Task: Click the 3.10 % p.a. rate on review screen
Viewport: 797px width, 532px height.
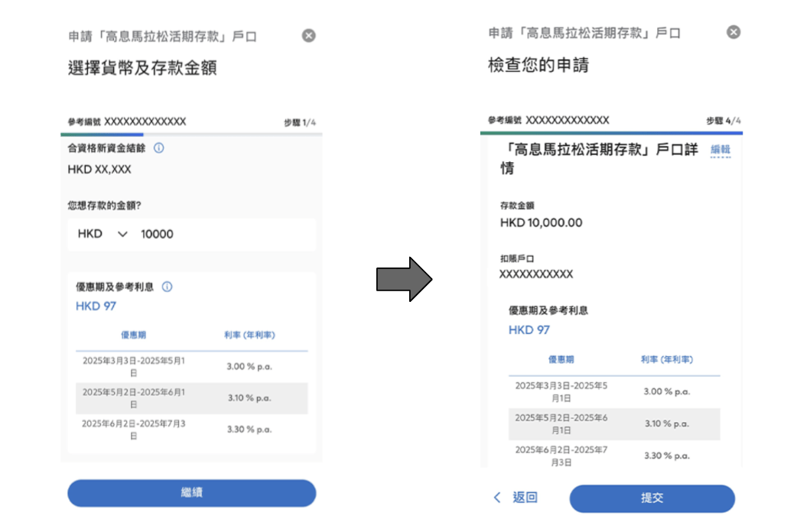Action: tap(666, 423)
